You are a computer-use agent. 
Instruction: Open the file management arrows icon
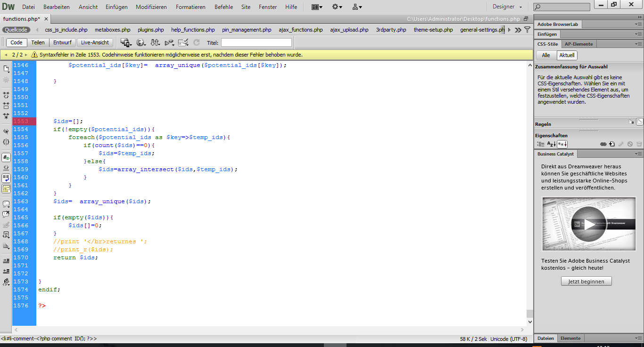pos(155,42)
